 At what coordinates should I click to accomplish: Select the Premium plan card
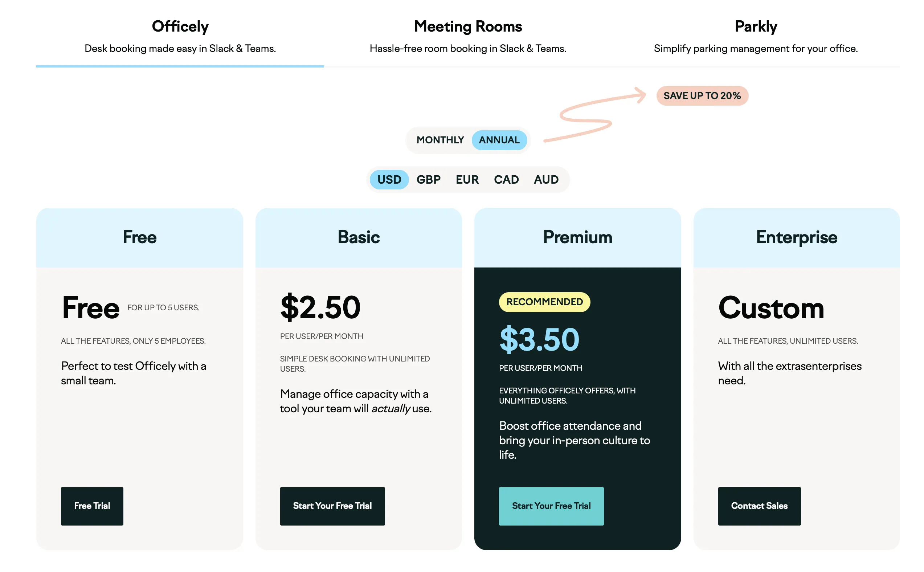pos(577,378)
